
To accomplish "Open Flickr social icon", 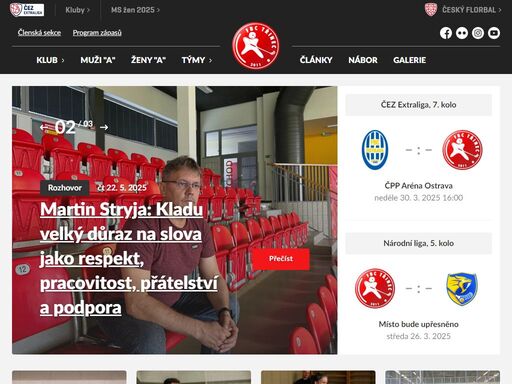I will pyautogui.click(x=462, y=33).
